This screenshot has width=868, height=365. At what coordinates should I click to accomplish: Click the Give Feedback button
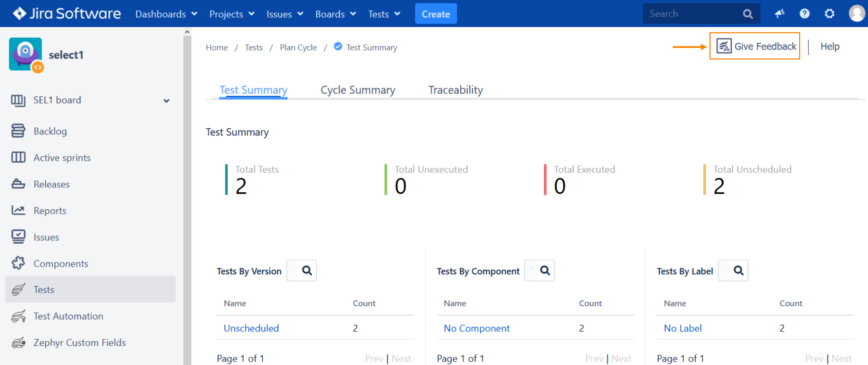click(755, 46)
